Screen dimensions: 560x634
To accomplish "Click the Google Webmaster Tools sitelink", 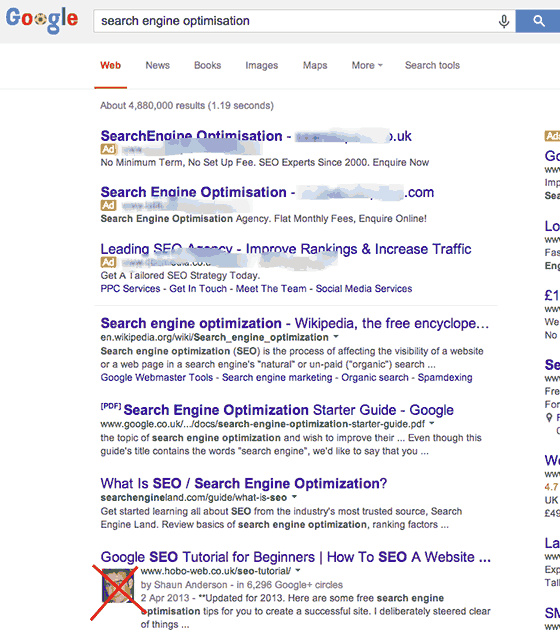I will [156, 377].
